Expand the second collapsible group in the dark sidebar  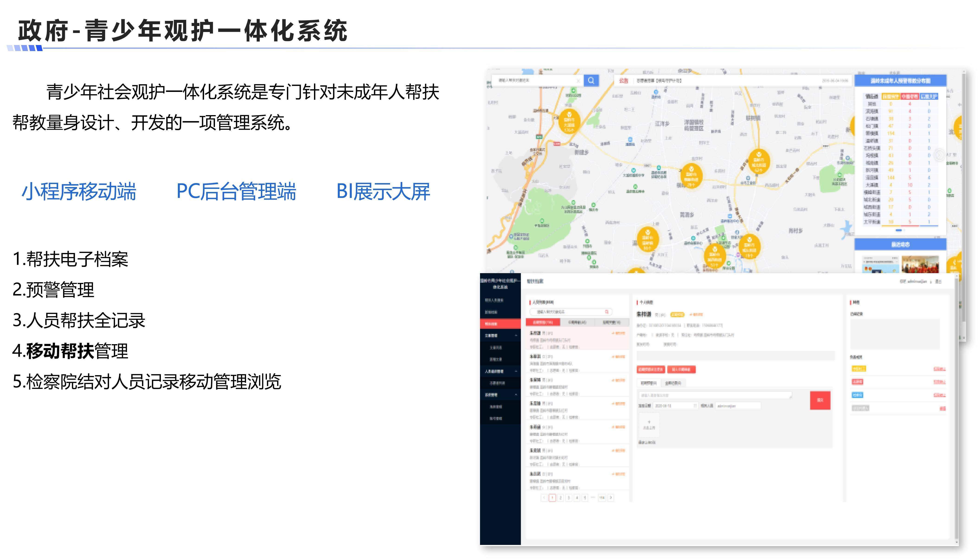pos(500,372)
